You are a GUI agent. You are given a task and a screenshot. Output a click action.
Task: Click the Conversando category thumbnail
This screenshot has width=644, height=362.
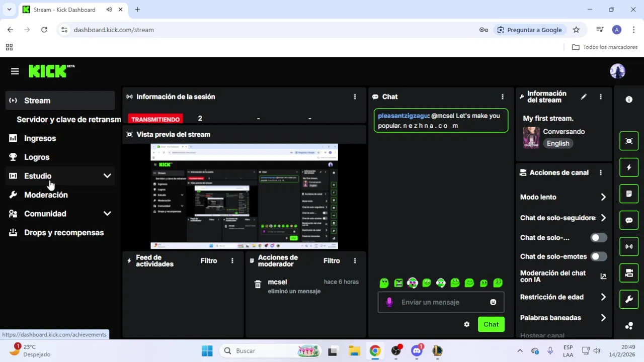click(x=531, y=137)
